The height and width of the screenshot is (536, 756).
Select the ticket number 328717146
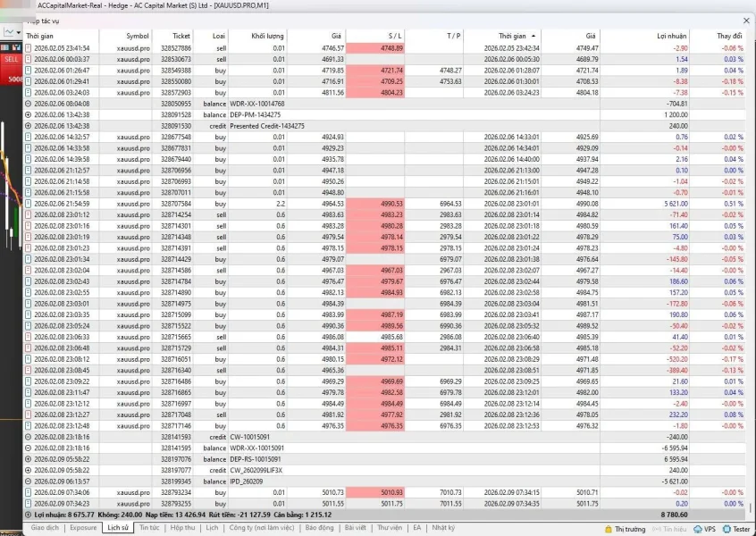click(x=176, y=426)
